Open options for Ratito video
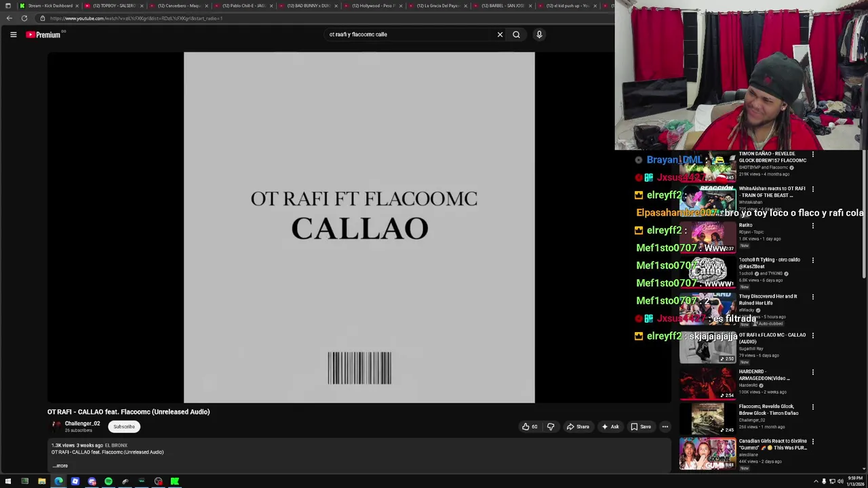The height and width of the screenshot is (488, 868). click(x=813, y=226)
